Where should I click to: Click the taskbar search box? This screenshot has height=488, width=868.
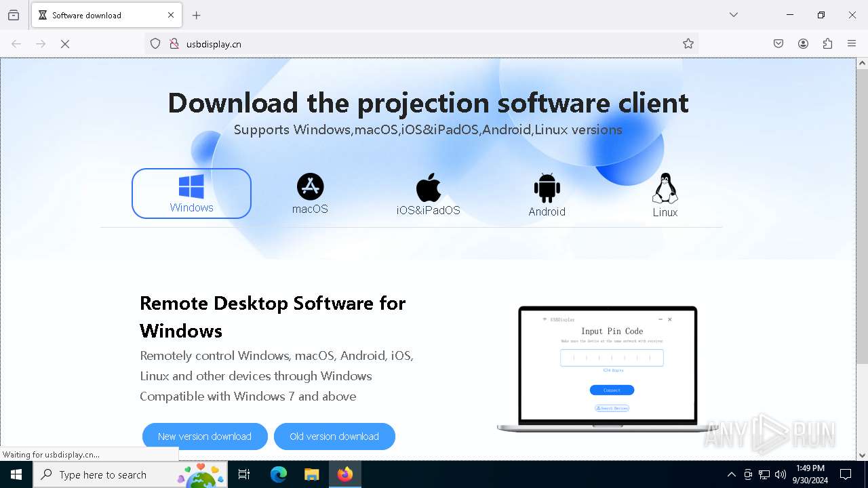tap(130, 474)
